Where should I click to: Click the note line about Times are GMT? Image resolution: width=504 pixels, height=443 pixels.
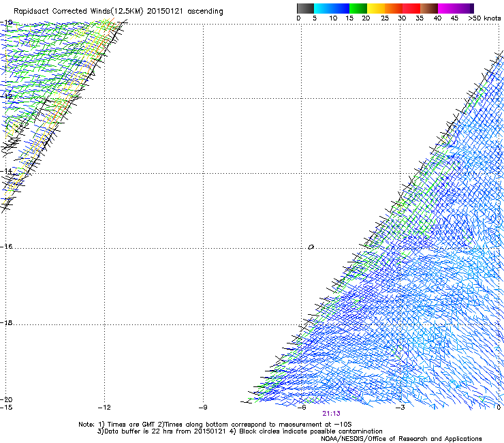point(215,425)
